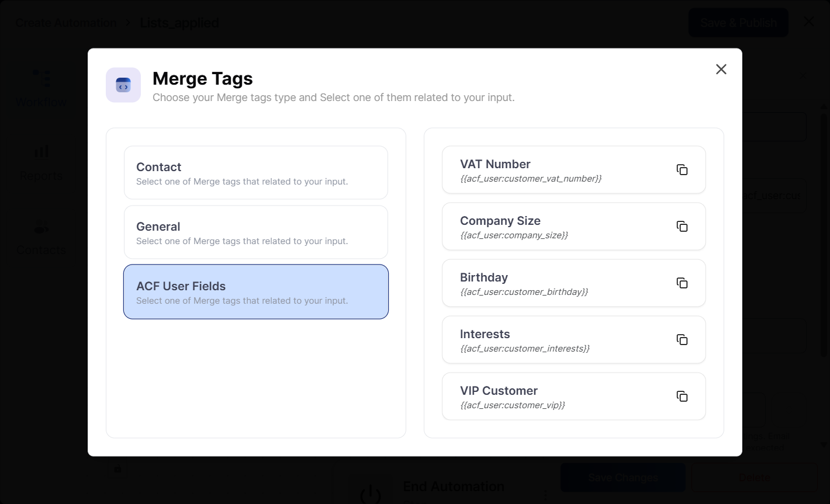Open Reports from the left sidebar
830x504 pixels.
pos(41,161)
